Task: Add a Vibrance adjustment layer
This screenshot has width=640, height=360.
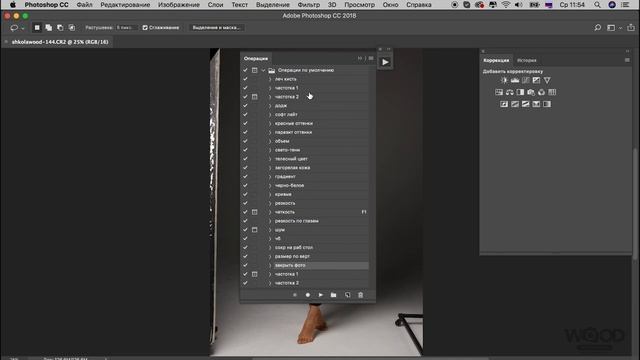Action: [x=547, y=80]
